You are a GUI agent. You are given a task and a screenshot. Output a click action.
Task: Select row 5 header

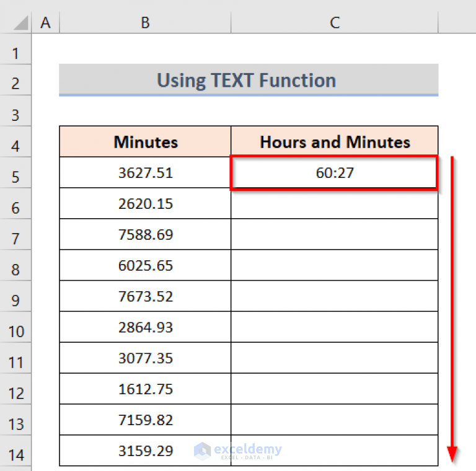15,173
